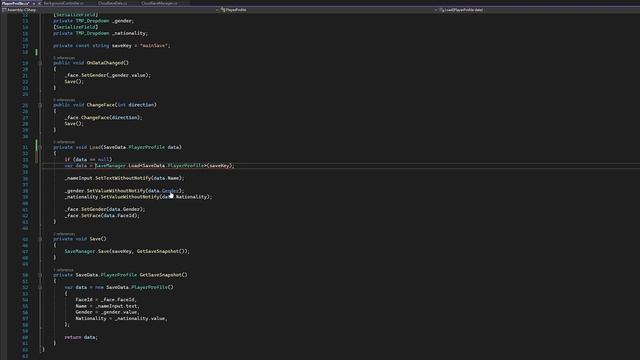Click the "mainSave" string literal
The height and width of the screenshot is (360, 640).
(x=153, y=46)
